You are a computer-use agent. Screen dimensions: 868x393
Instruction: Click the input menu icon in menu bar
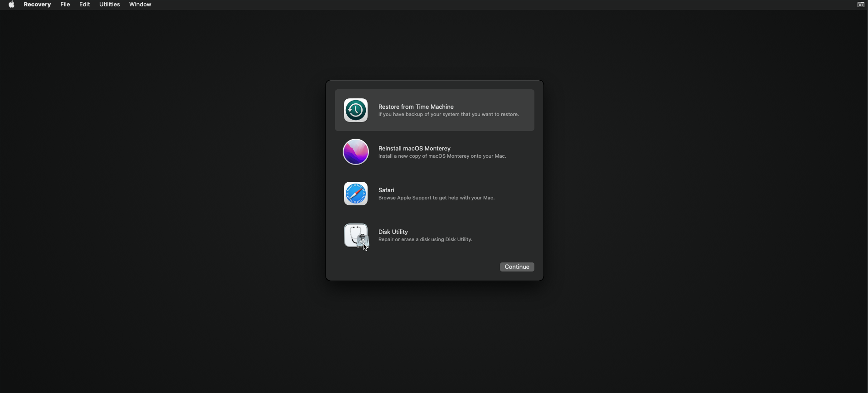pyautogui.click(x=861, y=5)
